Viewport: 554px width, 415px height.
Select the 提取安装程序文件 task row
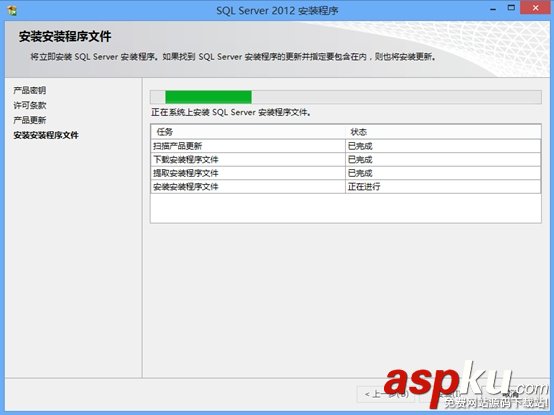tap(346, 173)
